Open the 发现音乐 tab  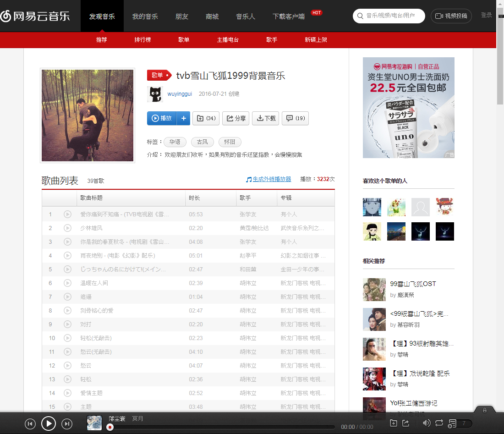102,16
